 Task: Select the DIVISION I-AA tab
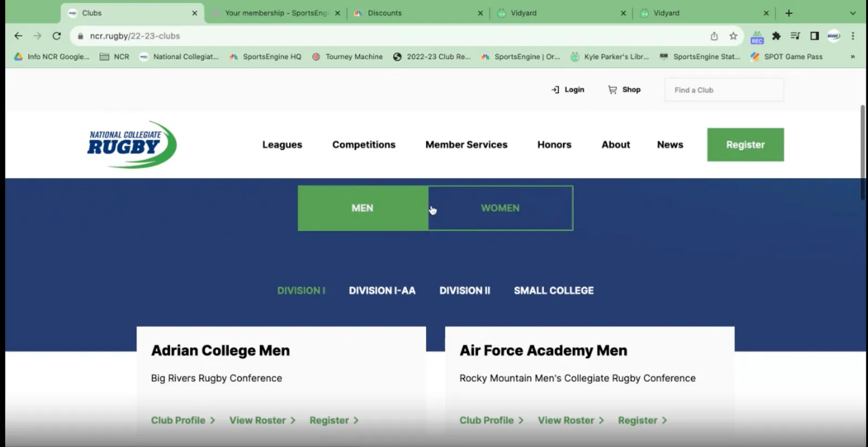[x=382, y=291]
